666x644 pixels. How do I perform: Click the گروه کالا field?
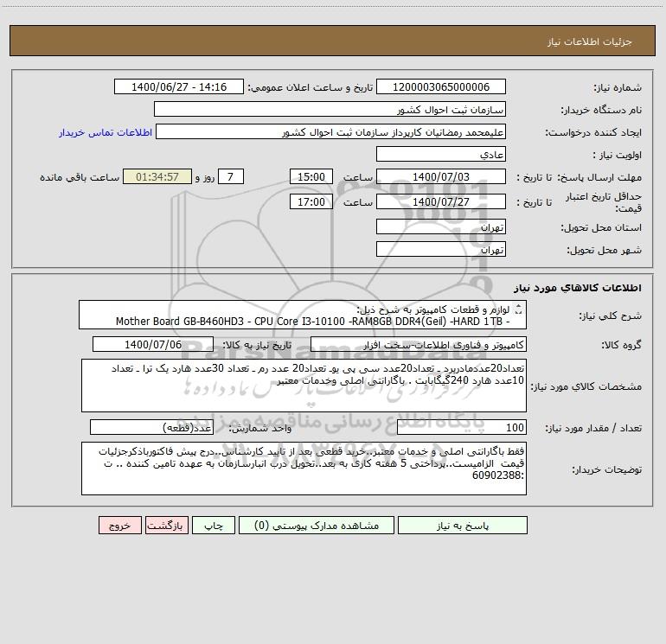[419, 344]
